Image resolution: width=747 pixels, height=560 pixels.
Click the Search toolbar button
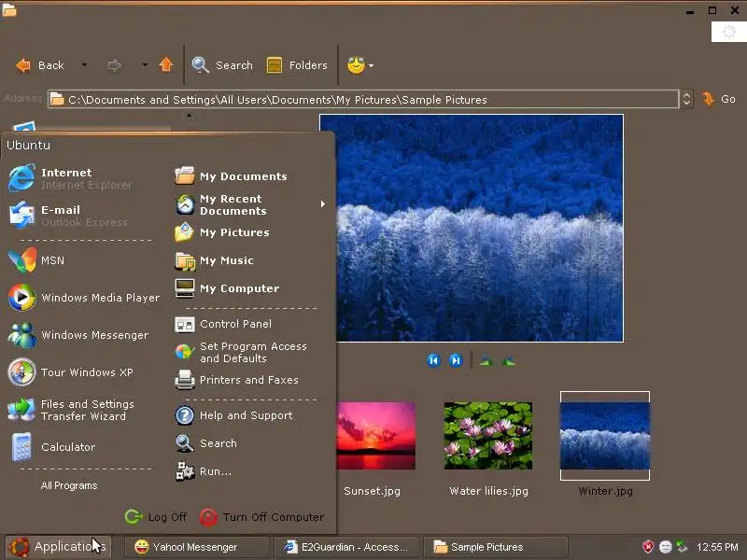point(222,65)
